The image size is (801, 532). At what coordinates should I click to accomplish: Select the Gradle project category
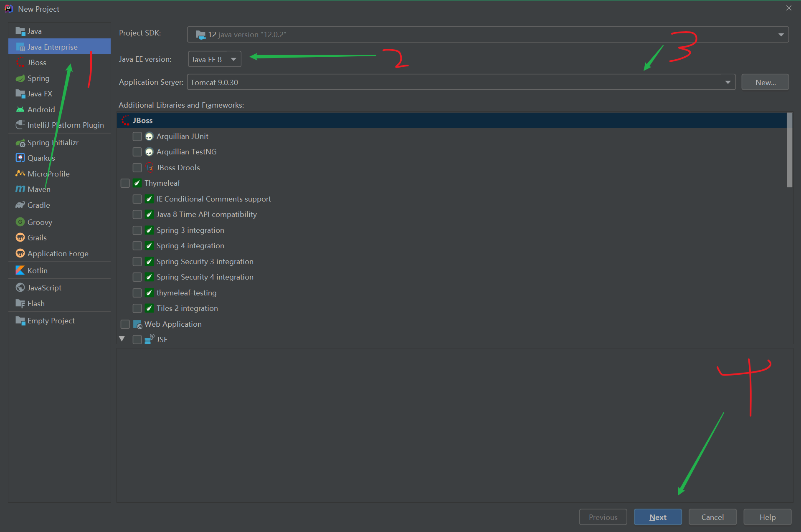59,205
